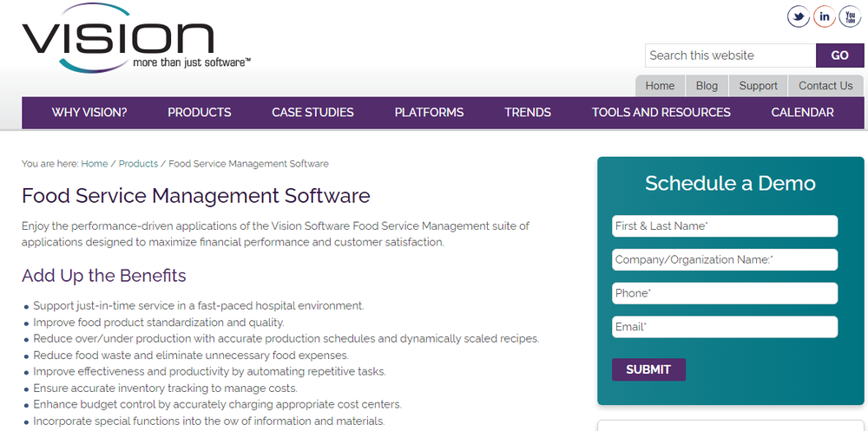The height and width of the screenshot is (431, 868).
Task: Follow the Products breadcrumb link
Action: 138,164
